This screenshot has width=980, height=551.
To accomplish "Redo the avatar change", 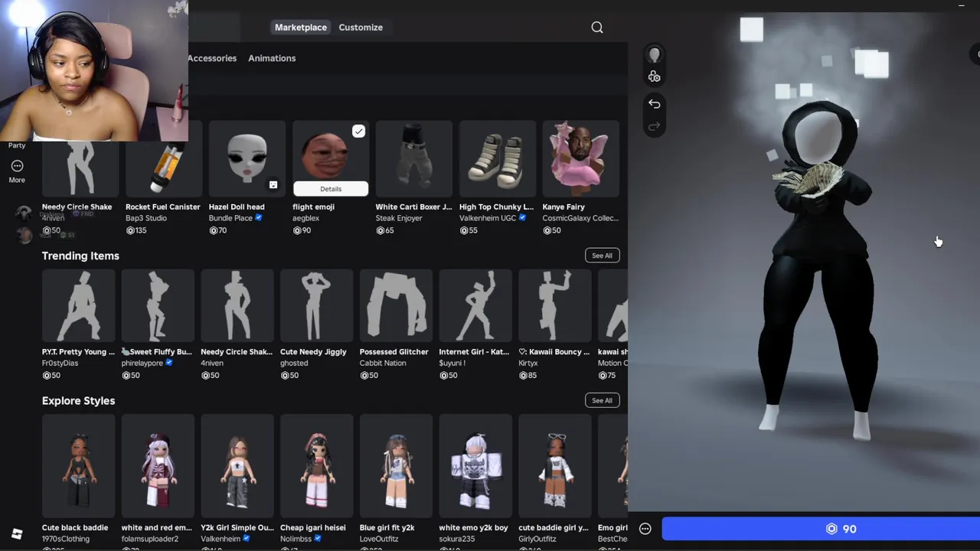I will click(655, 126).
